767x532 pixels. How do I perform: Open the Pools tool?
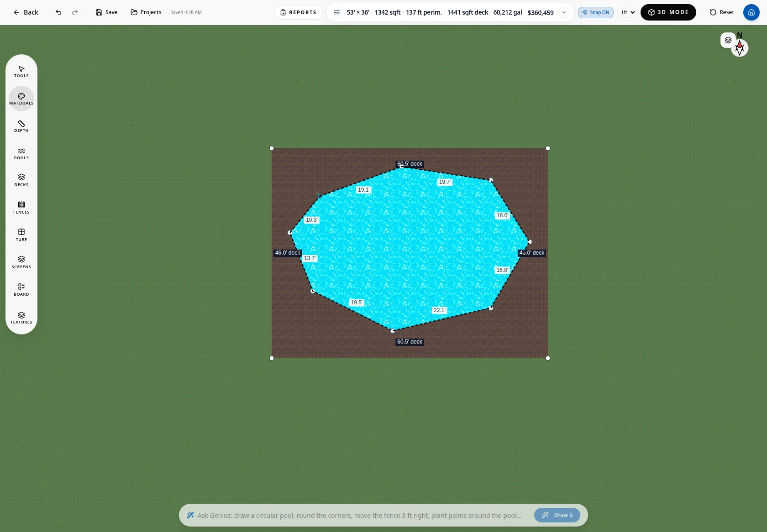tap(21, 154)
